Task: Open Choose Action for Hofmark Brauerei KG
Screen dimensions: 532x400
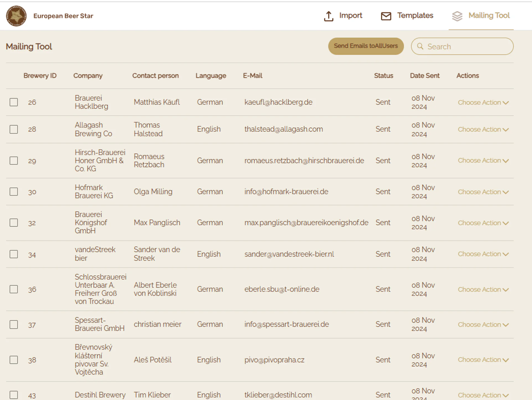Action: click(483, 192)
